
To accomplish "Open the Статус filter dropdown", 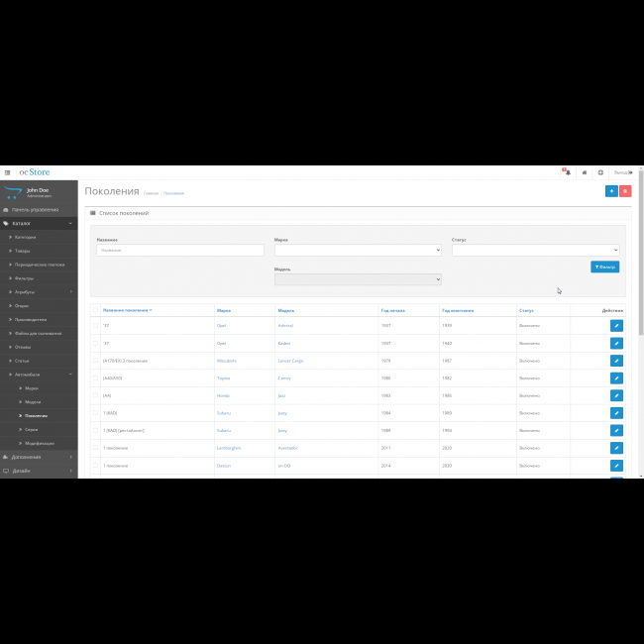I will point(535,251).
